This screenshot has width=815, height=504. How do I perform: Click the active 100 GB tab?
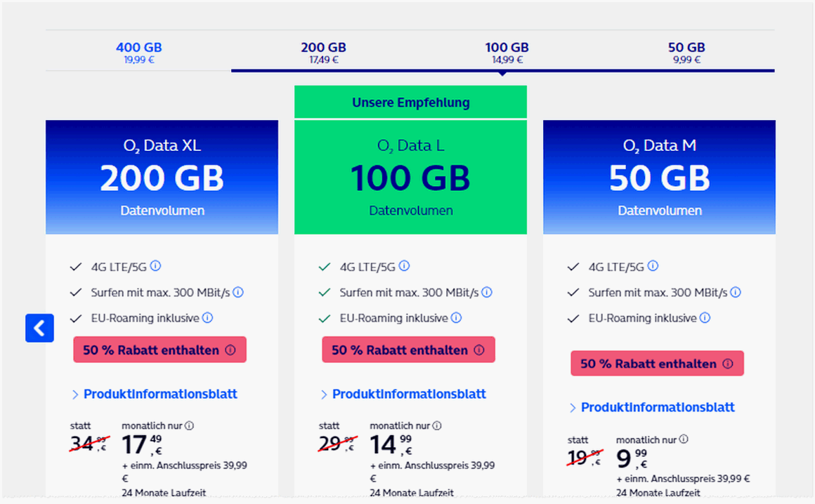pos(507,51)
